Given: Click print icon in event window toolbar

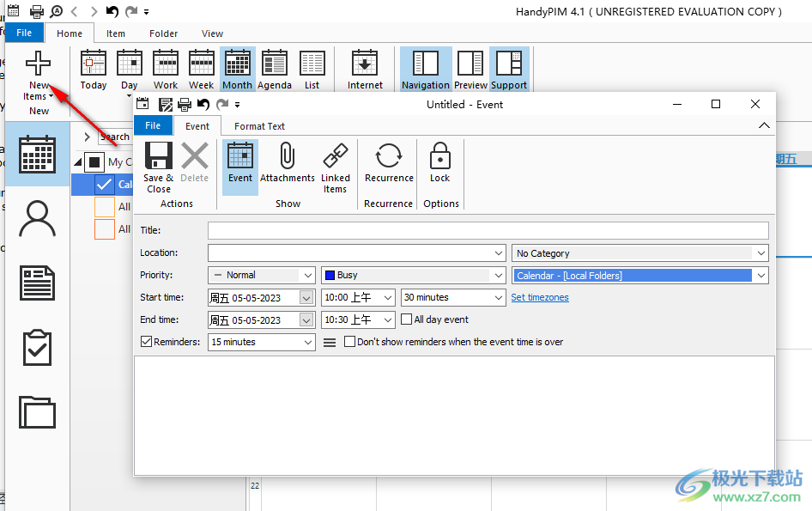Looking at the screenshot, I should tap(185, 104).
